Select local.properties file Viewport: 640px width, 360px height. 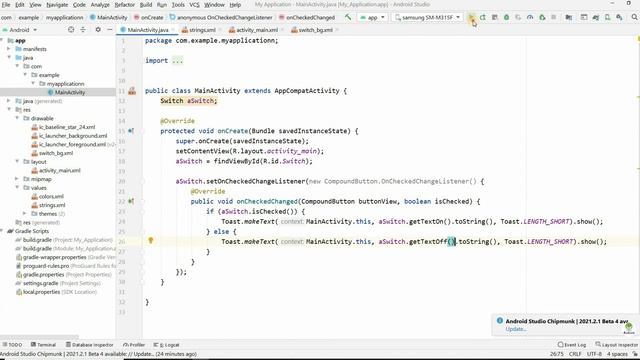[x=41, y=292]
